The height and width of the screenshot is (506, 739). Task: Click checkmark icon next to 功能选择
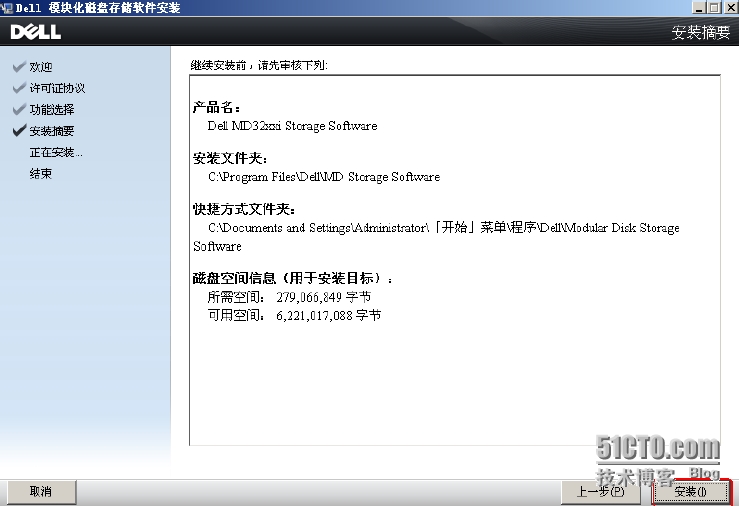[19, 109]
